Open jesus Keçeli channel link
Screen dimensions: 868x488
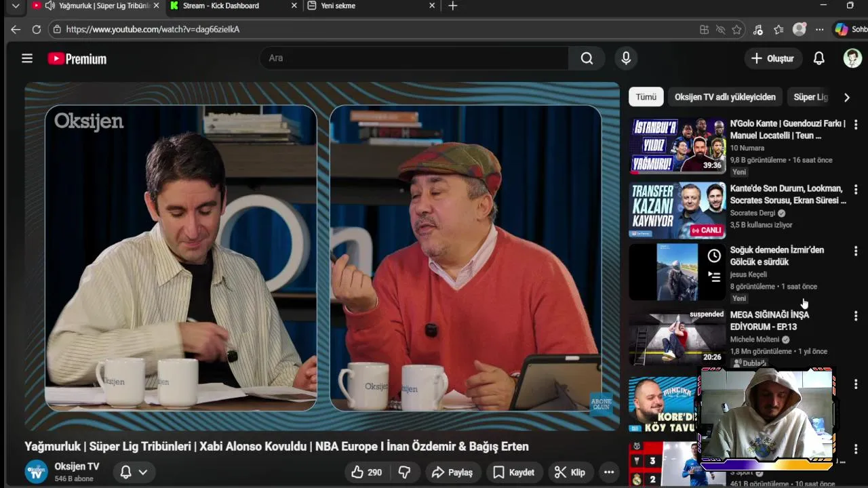(x=749, y=274)
